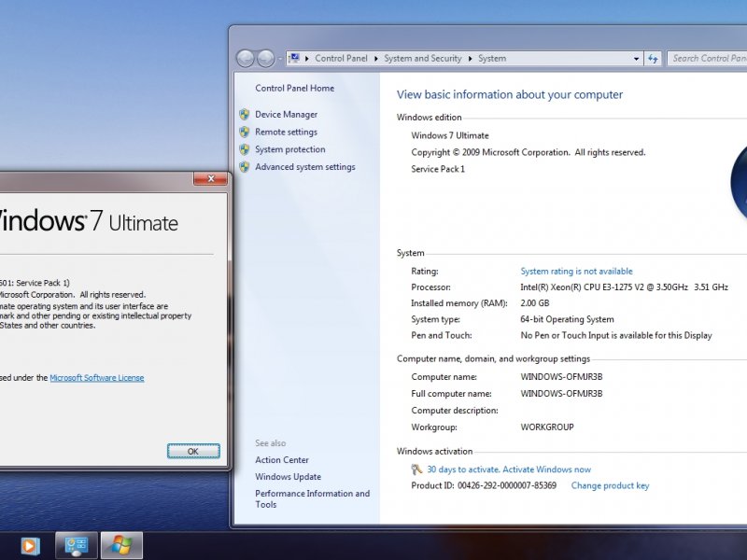Open System protection link

(290, 149)
